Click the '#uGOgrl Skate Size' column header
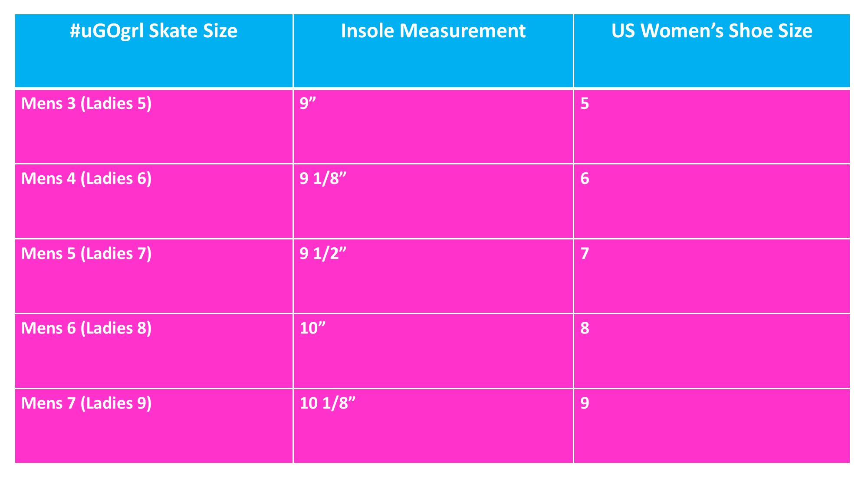Screen dimensions: 868x488 click(x=154, y=31)
